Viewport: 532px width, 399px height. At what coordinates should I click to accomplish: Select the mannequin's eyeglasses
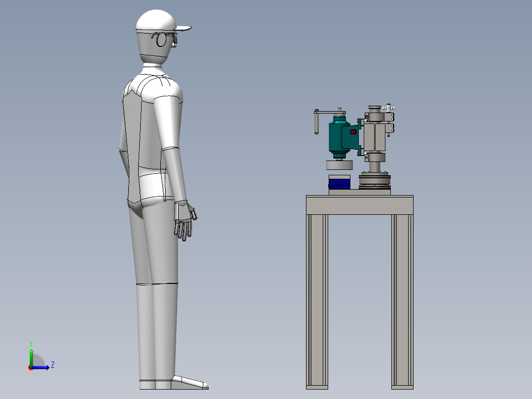164,40
